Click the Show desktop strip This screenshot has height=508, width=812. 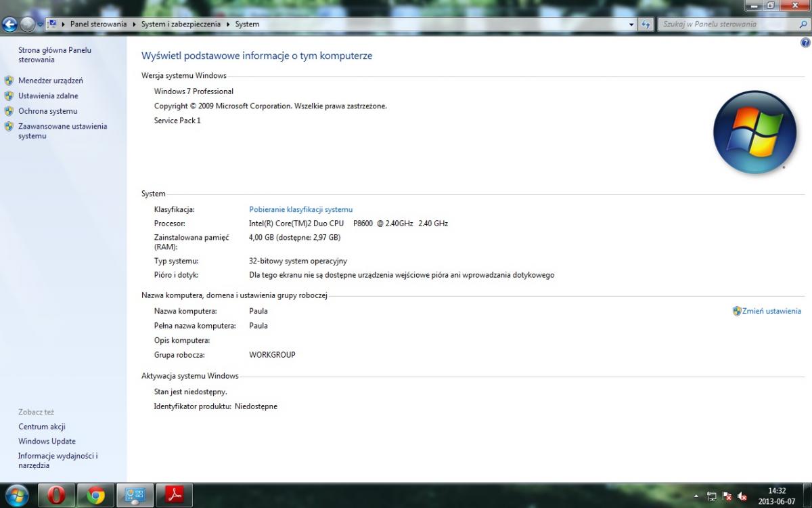point(807,496)
